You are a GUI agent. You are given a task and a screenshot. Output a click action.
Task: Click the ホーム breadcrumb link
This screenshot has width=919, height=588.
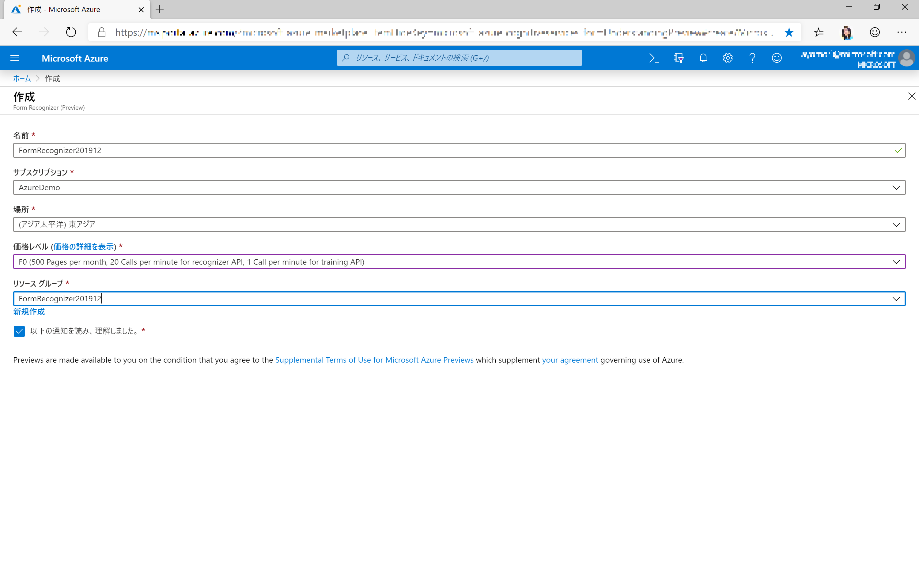tap(22, 79)
